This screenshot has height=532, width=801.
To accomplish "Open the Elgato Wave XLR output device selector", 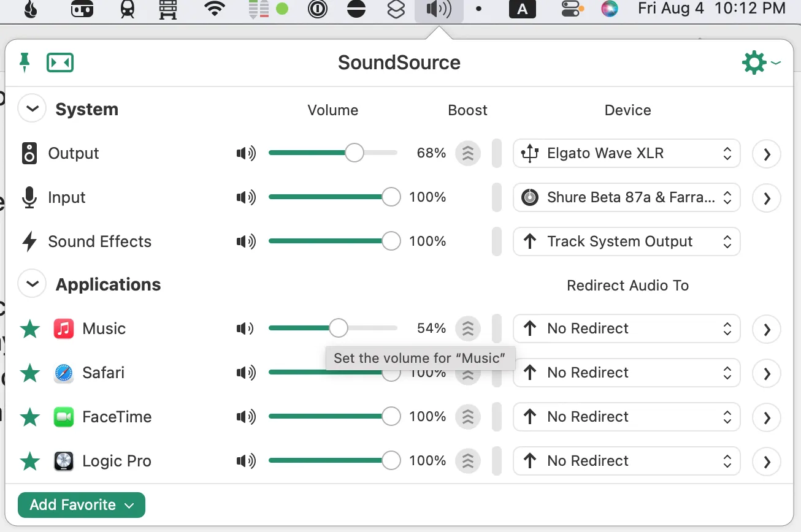I will tap(626, 153).
